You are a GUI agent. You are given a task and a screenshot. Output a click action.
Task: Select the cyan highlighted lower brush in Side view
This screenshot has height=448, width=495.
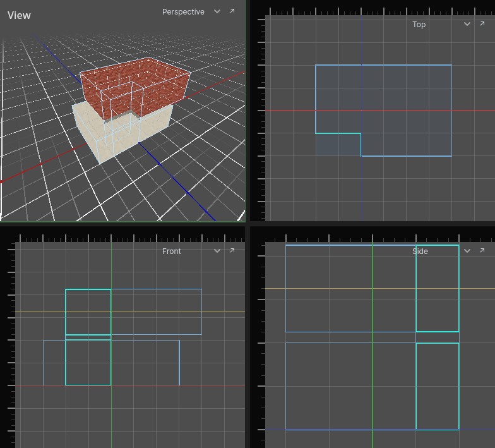click(x=438, y=386)
